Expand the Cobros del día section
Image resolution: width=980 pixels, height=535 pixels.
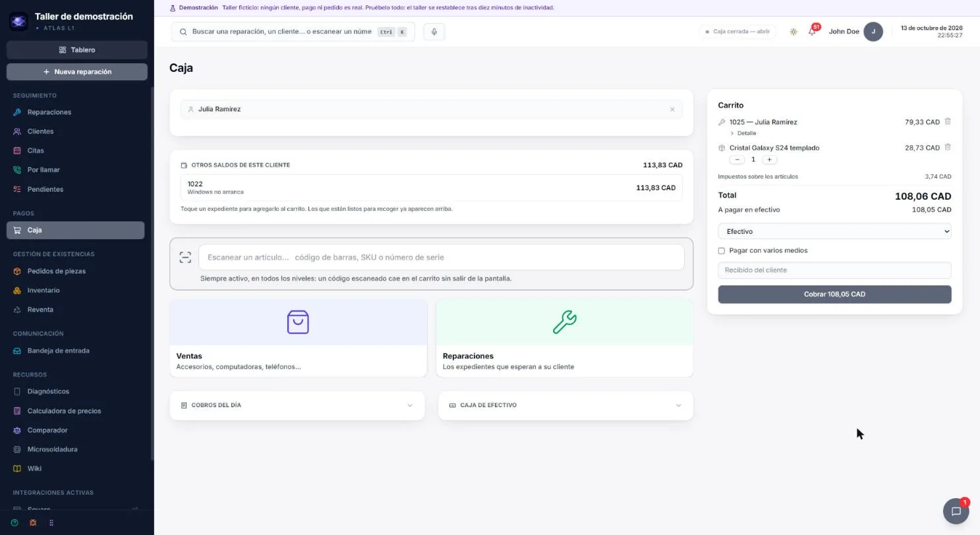297,406
